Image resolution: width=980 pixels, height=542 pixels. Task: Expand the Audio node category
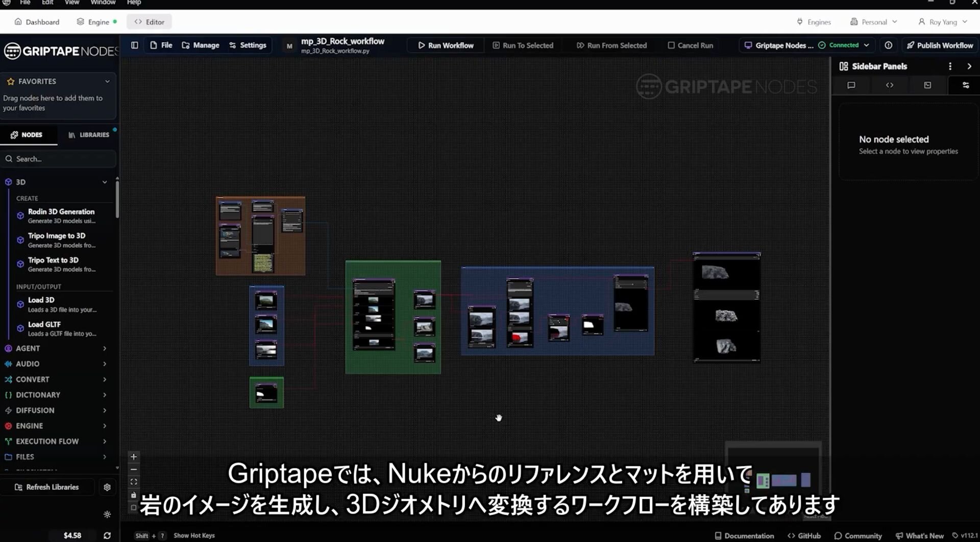coord(105,364)
